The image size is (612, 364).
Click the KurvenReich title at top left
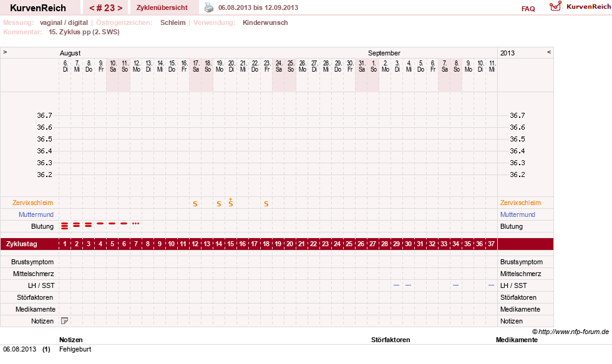[x=38, y=8]
